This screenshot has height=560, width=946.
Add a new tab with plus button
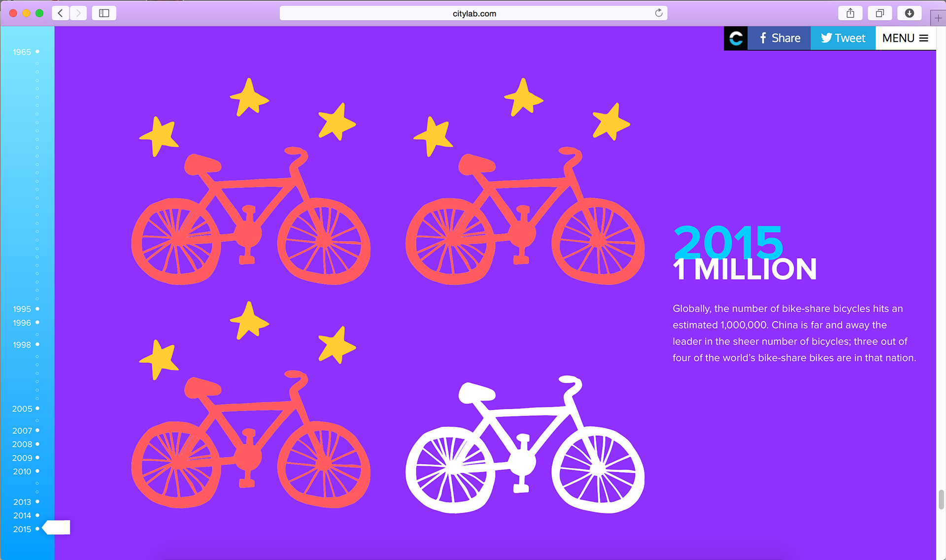coord(938,18)
